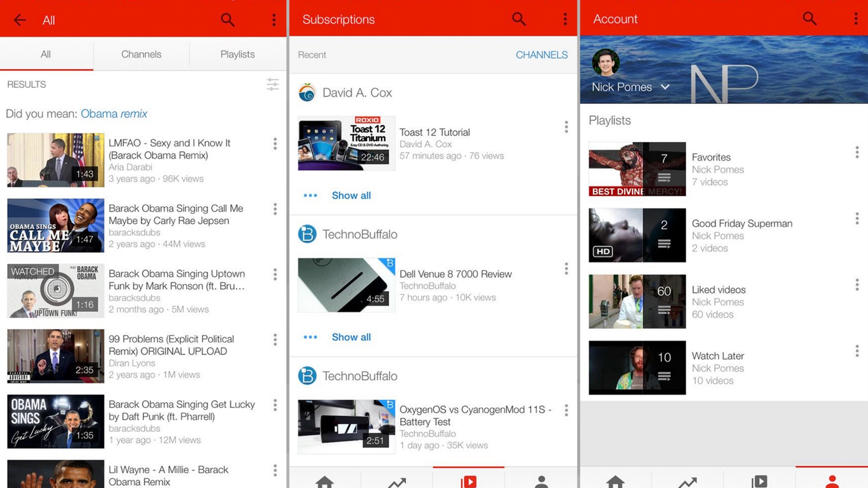The image size is (868, 488).
Task: Open the David A. Cox channel name
Action: [357, 93]
